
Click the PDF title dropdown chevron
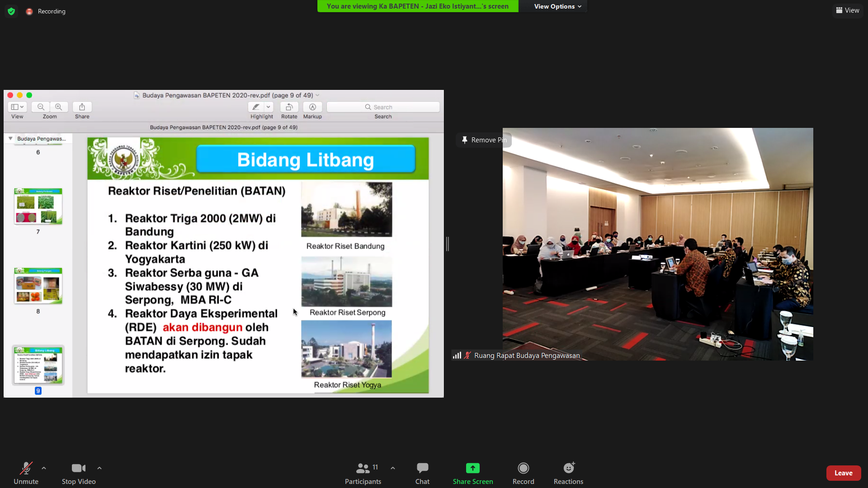coord(317,95)
